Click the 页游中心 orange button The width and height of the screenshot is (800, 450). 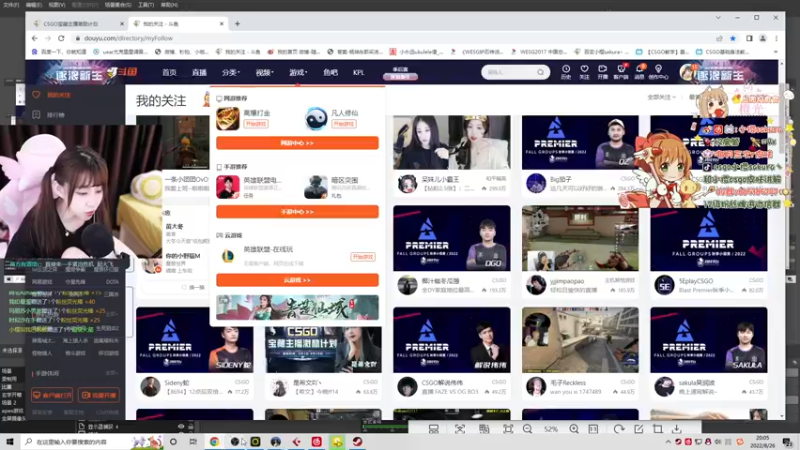click(x=297, y=143)
